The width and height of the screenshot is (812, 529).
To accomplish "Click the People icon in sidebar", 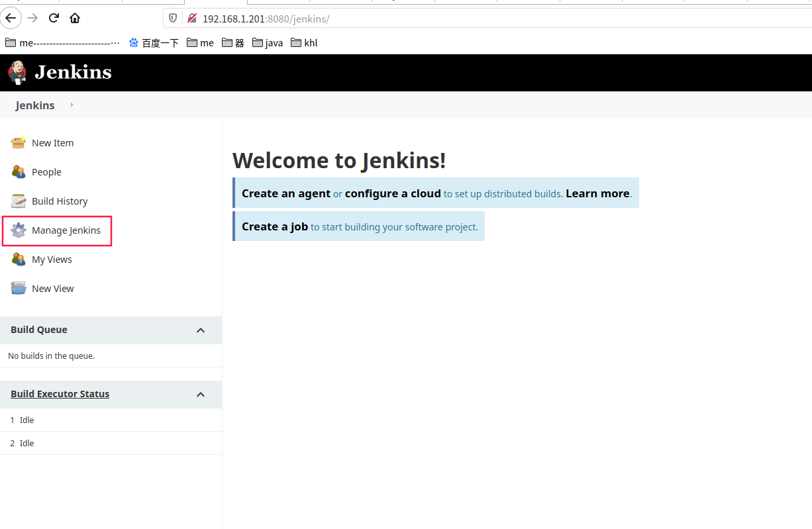I will coord(19,171).
